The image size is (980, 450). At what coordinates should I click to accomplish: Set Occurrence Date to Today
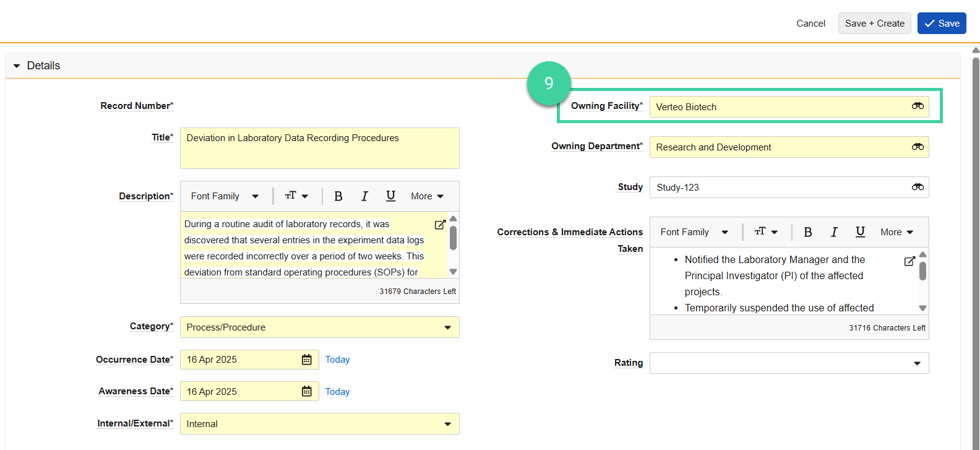click(x=337, y=360)
